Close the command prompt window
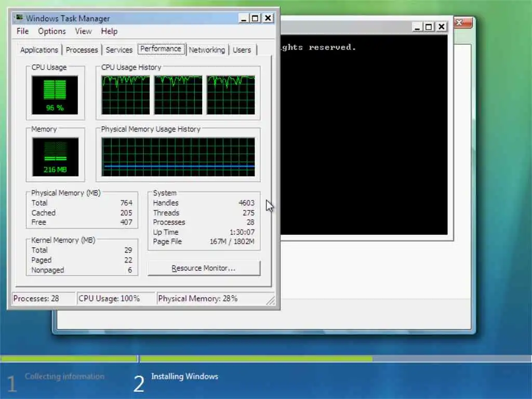 441,26
